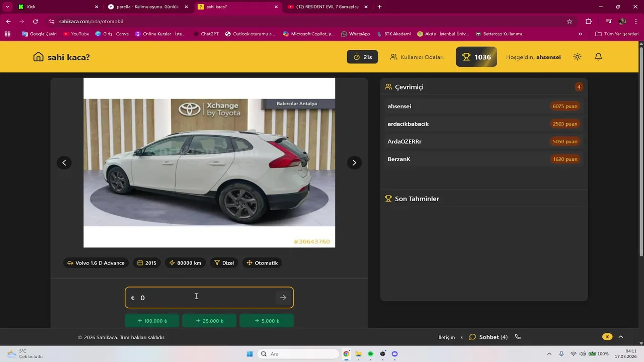Click the phone call icon in the footer
This screenshot has height=362, width=644.
coord(518,337)
